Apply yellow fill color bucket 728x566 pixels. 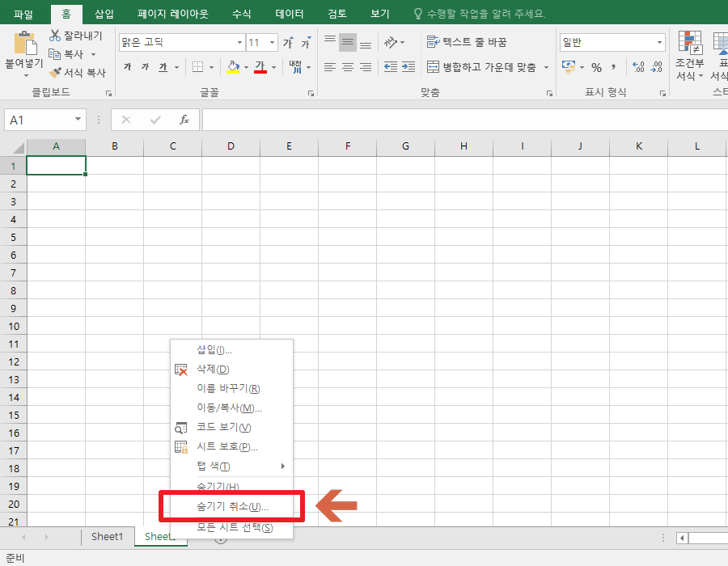pyautogui.click(x=233, y=67)
